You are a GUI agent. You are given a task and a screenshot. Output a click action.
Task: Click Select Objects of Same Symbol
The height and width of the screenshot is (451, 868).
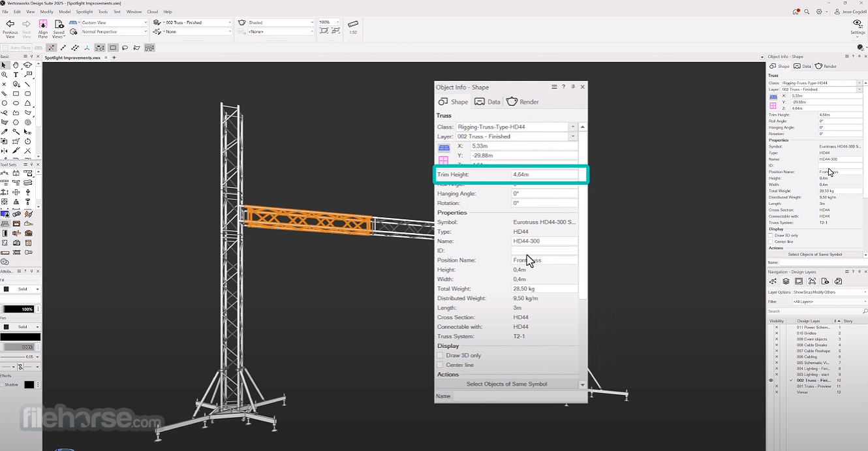tap(506, 384)
